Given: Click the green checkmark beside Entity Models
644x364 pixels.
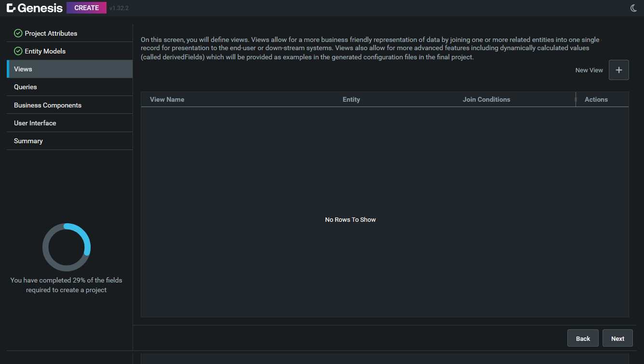Looking at the screenshot, I should 18,51.
